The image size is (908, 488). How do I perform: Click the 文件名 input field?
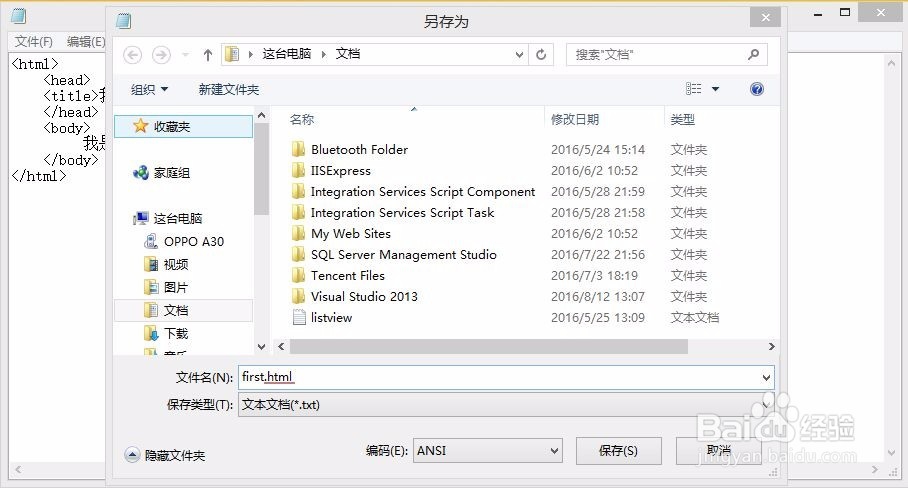[x=506, y=377]
